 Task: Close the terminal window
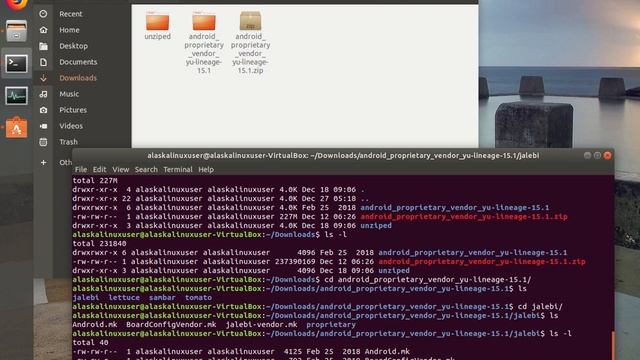pyautogui.click(x=608, y=156)
